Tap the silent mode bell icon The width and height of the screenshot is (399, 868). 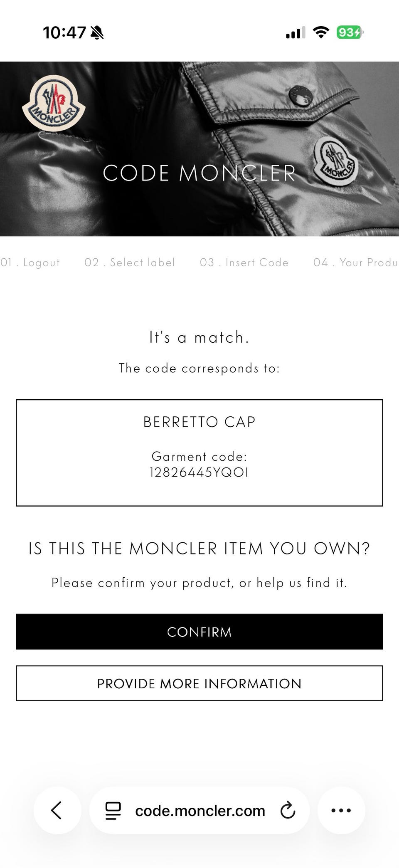[x=97, y=32]
